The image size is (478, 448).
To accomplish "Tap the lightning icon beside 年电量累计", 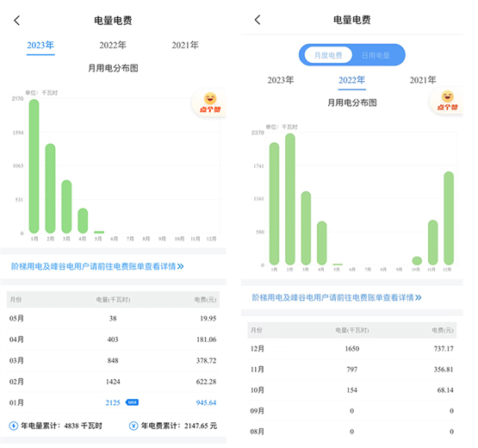I will 14,426.
